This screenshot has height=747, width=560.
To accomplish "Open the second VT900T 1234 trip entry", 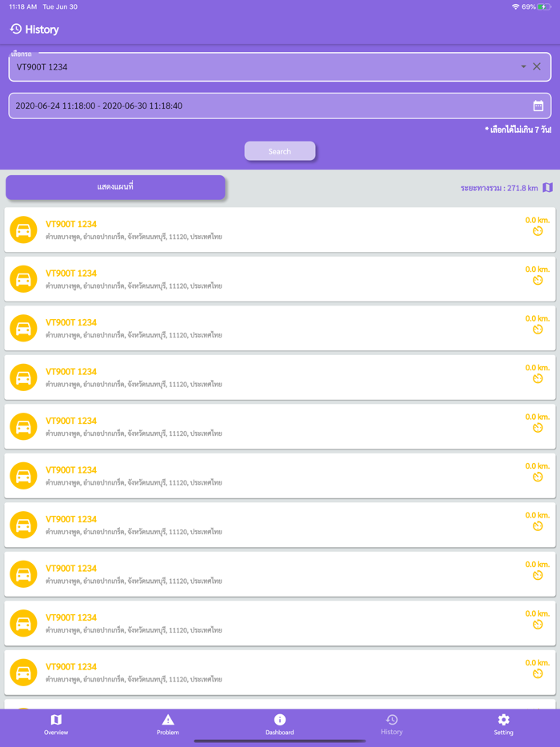I will (x=280, y=278).
